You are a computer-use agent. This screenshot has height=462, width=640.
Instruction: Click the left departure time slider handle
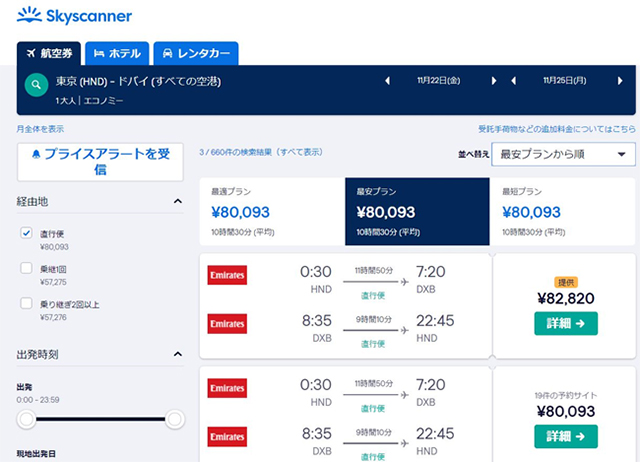tap(27, 418)
